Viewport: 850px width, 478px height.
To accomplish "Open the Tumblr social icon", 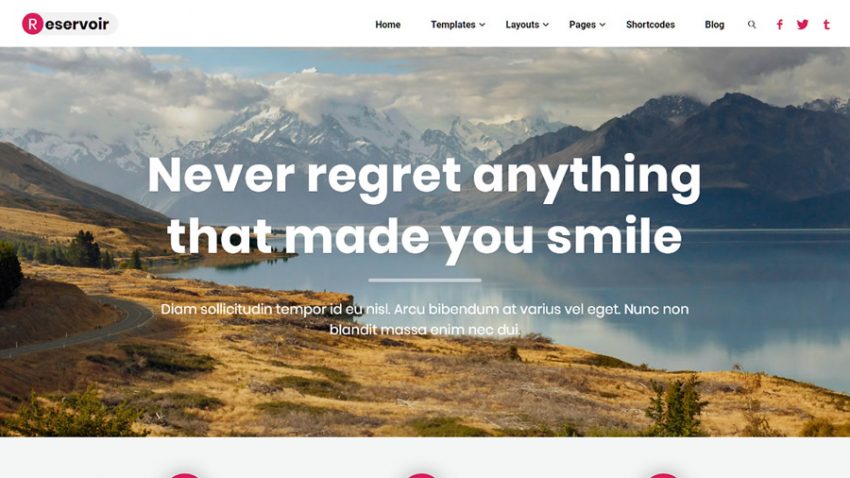I will [827, 24].
